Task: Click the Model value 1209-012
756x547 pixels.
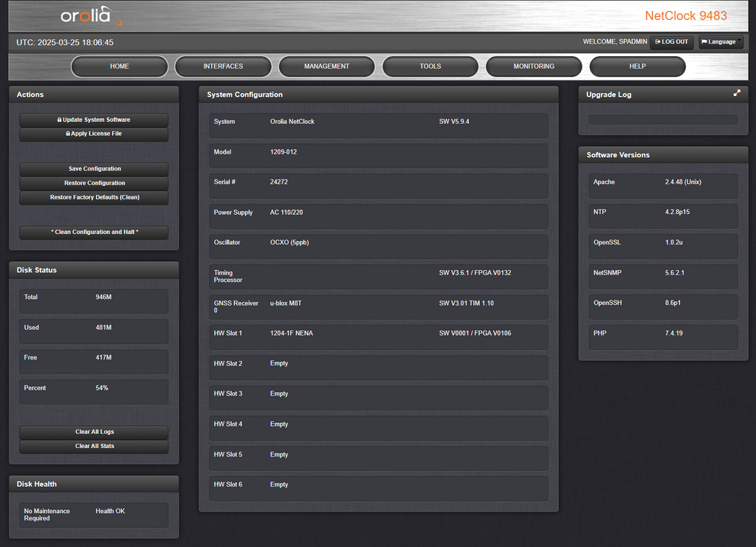Action: tap(283, 152)
